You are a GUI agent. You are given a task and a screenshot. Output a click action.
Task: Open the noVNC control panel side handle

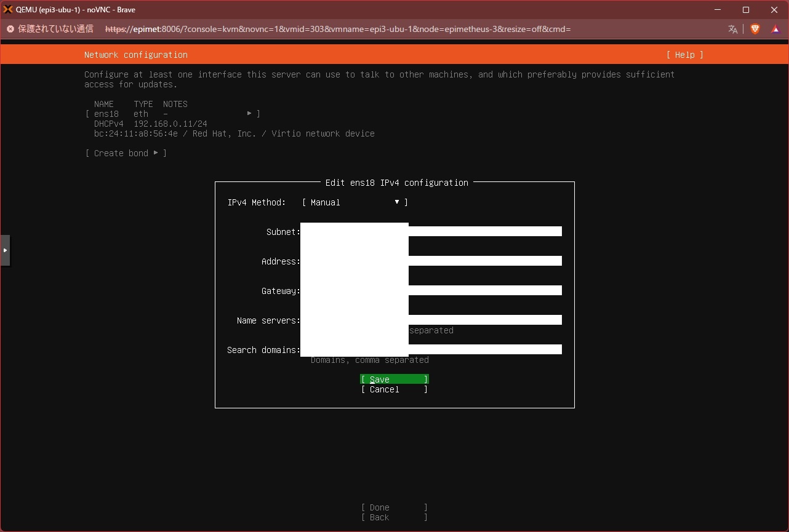[x=5, y=250]
